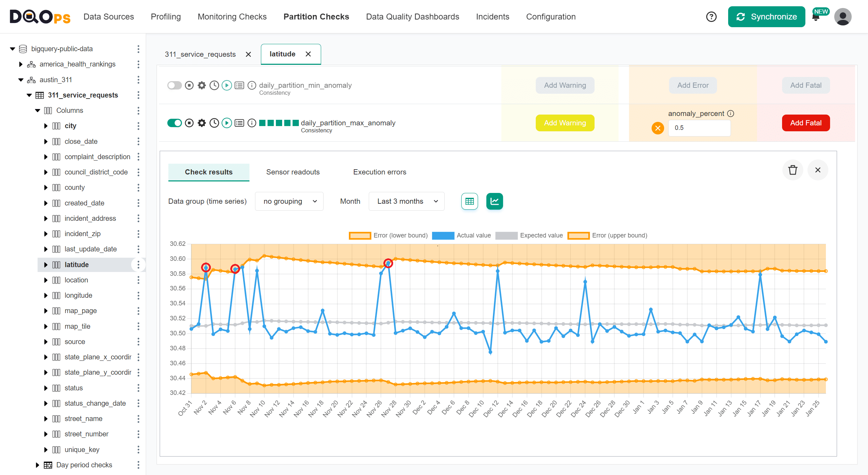Click the anomaly_percent input field
868x475 pixels.
pyautogui.click(x=699, y=128)
